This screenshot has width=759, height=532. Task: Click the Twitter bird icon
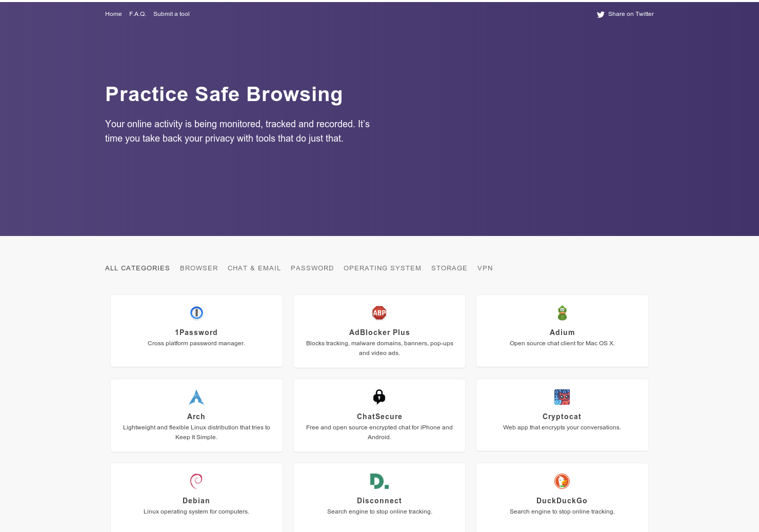point(600,14)
